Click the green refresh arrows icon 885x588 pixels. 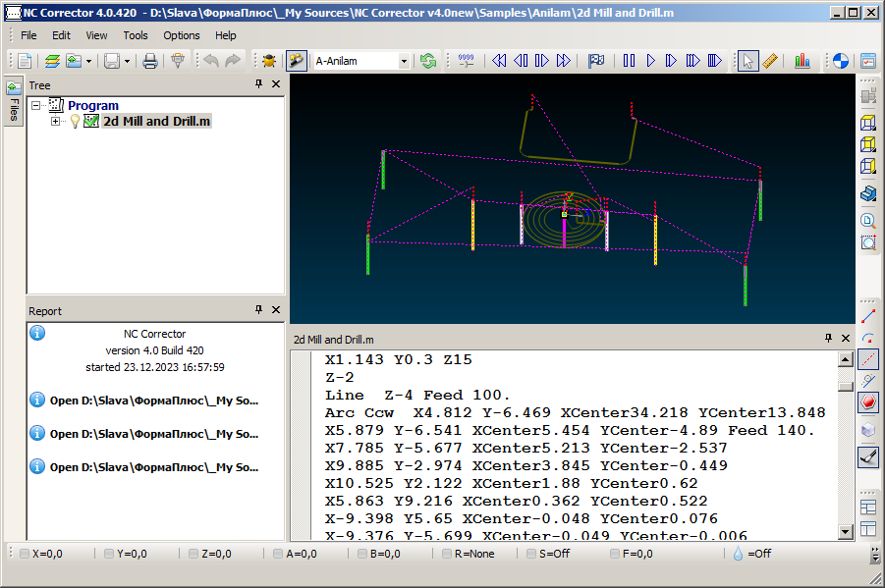pyautogui.click(x=428, y=61)
